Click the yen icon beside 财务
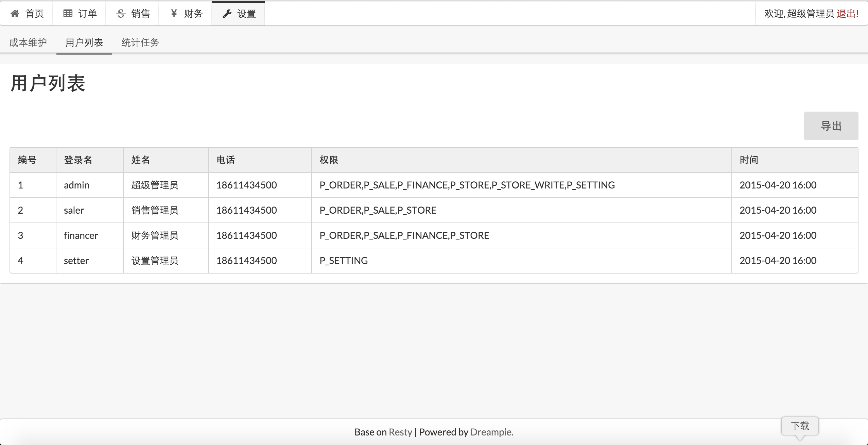 174,14
